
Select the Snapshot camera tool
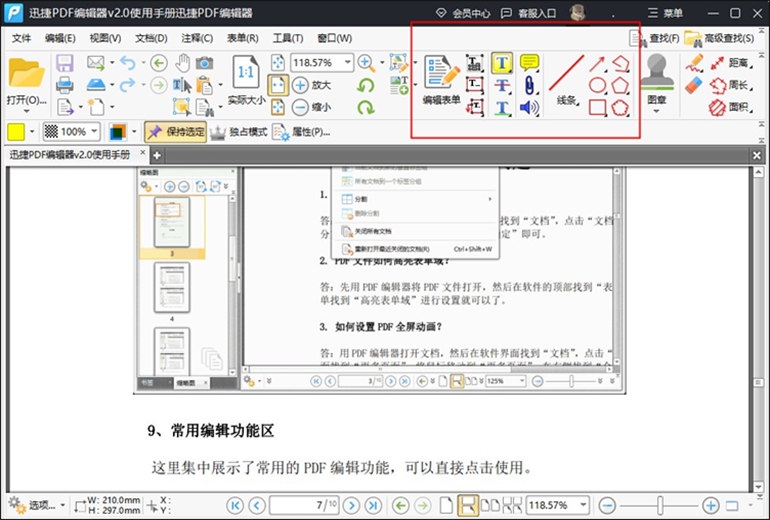click(x=204, y=63)
